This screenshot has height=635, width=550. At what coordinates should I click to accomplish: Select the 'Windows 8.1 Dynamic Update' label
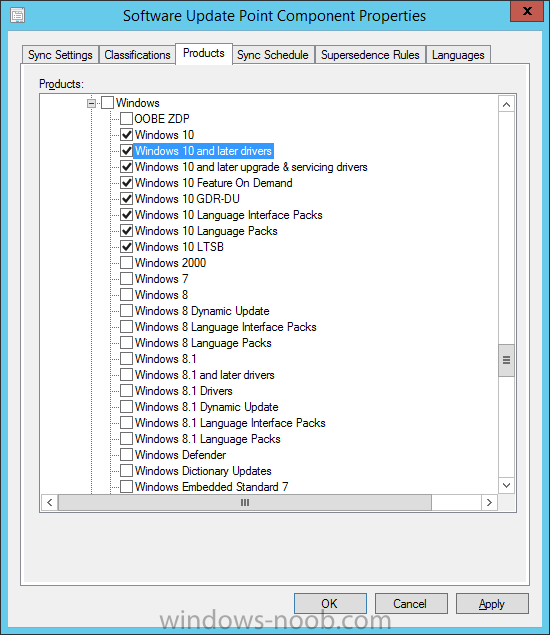point(207,407)
